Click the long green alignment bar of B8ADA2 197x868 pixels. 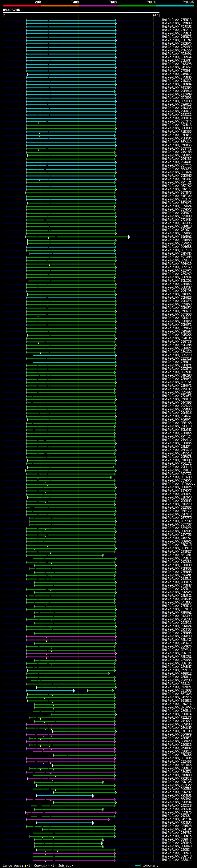coord(78,237)
